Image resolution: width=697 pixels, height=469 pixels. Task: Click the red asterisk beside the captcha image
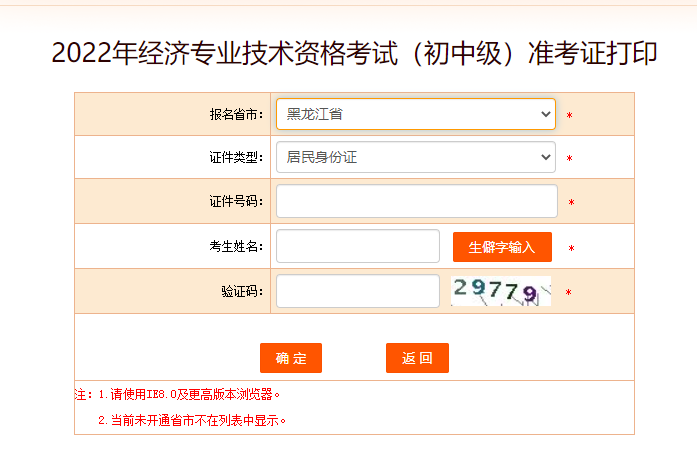(x=568, y=293)
